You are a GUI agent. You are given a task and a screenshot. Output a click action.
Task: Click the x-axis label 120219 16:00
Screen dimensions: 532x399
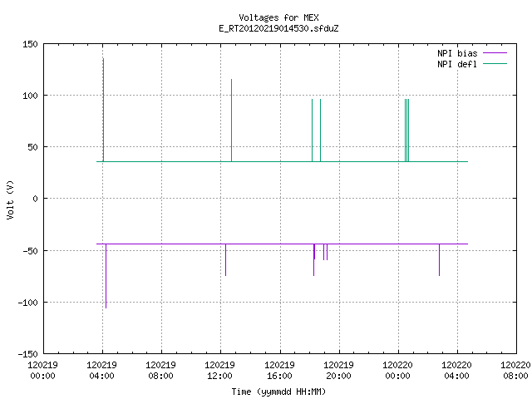(x=279, y=371)
